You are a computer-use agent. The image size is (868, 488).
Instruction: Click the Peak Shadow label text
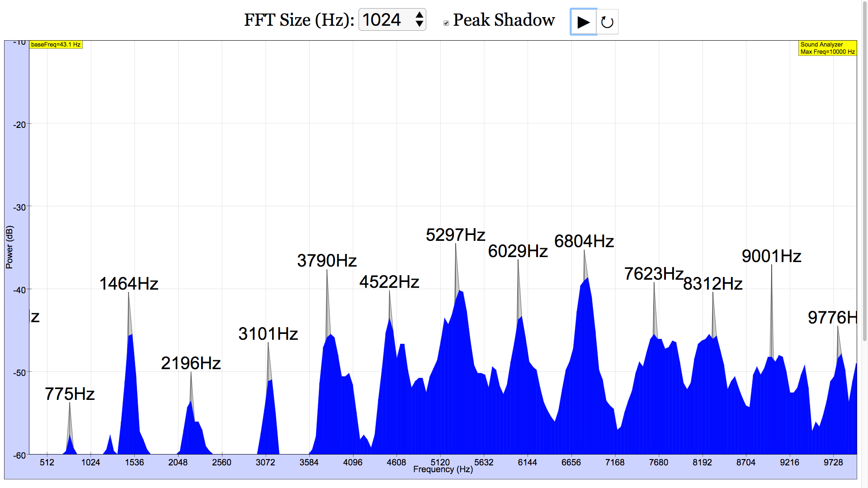[504, 20]
